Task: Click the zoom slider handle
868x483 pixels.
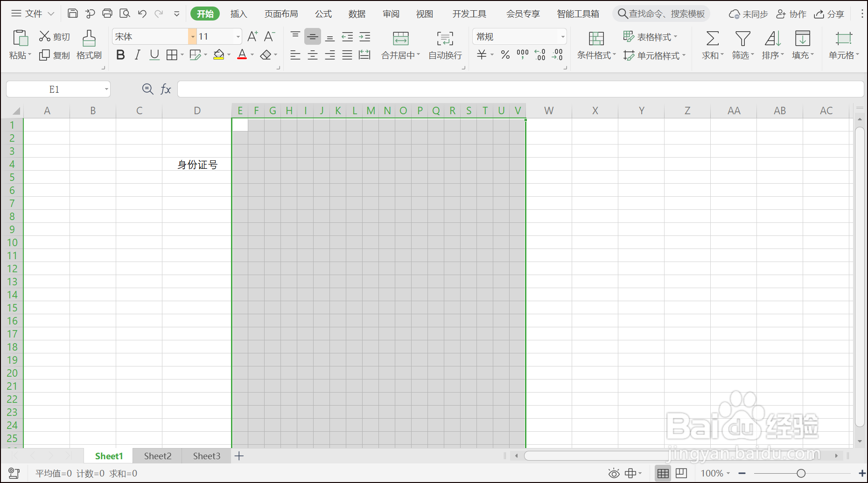Action: (x=801, y=474)
